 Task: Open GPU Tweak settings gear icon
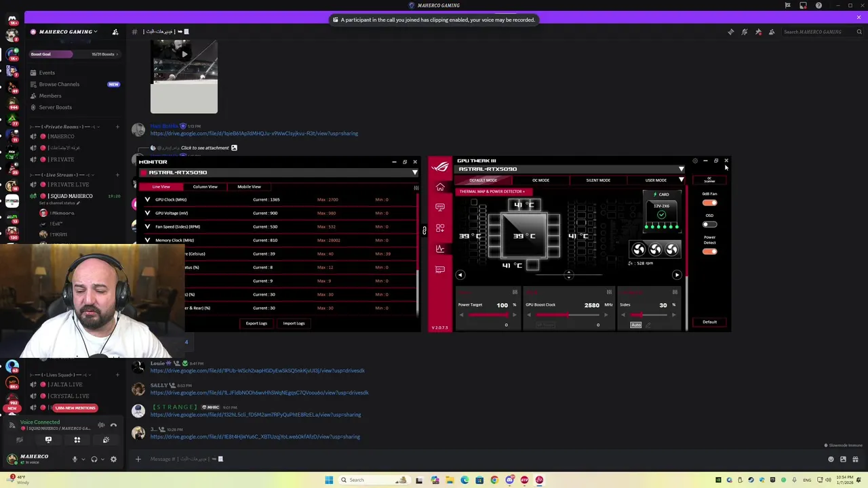[695, 161]
